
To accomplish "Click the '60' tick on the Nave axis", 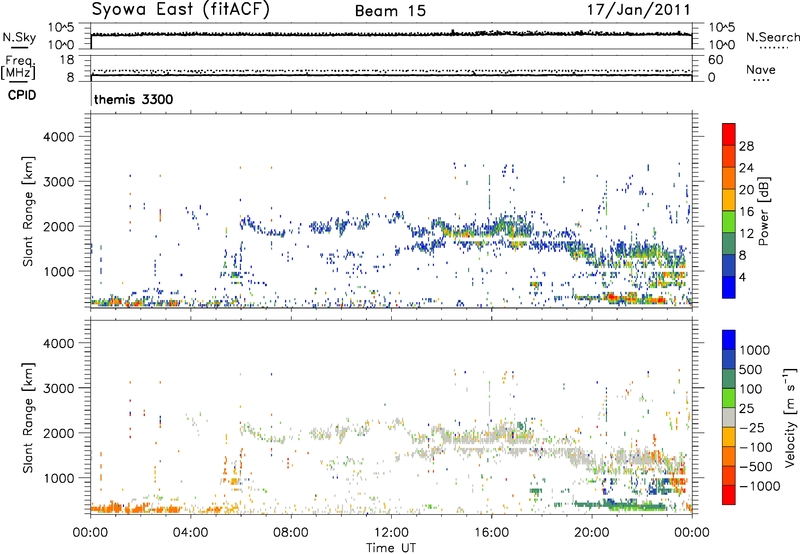I will point(715,60).
